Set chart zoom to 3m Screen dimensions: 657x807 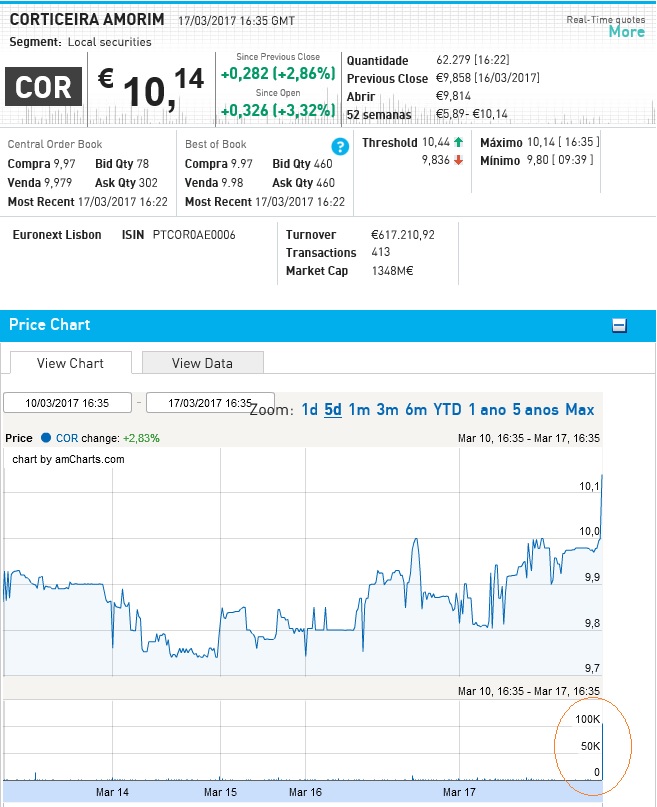tap(387, 410)
